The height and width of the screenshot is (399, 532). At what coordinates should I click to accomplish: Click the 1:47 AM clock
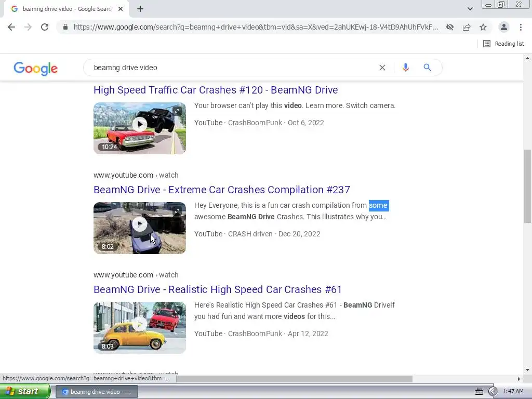click(x=513, y=392)
